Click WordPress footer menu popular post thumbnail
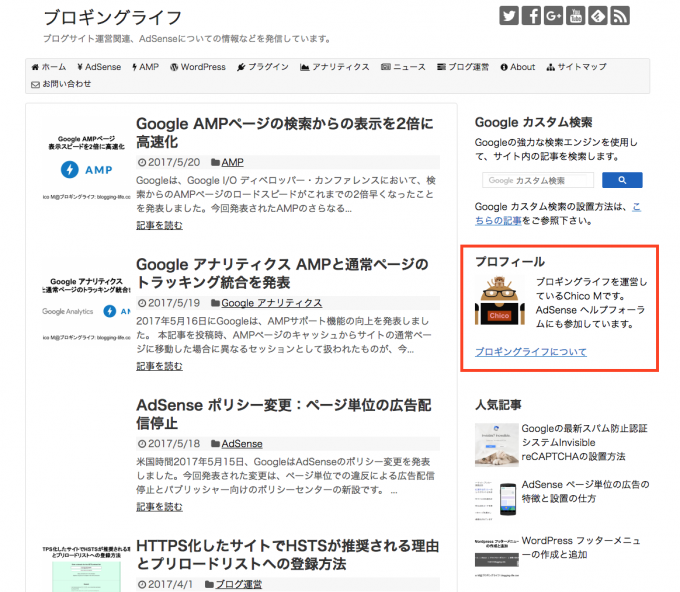The image size is (680, 592). [497, 557]
